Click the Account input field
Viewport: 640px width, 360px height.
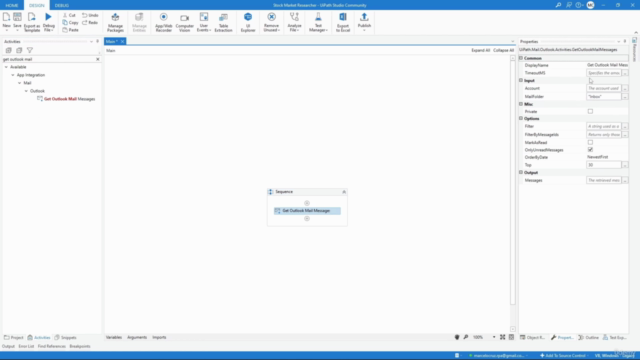pos(604,88)
